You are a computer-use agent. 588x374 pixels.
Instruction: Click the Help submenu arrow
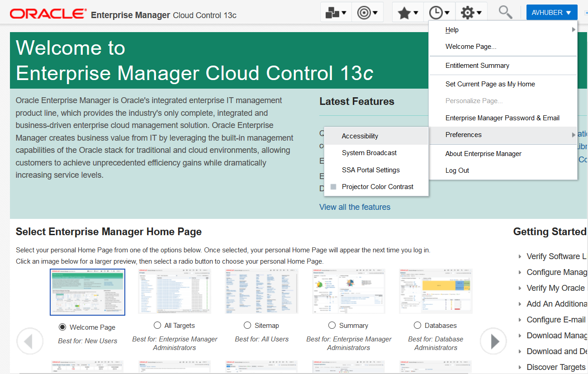[x=574, y=30]
